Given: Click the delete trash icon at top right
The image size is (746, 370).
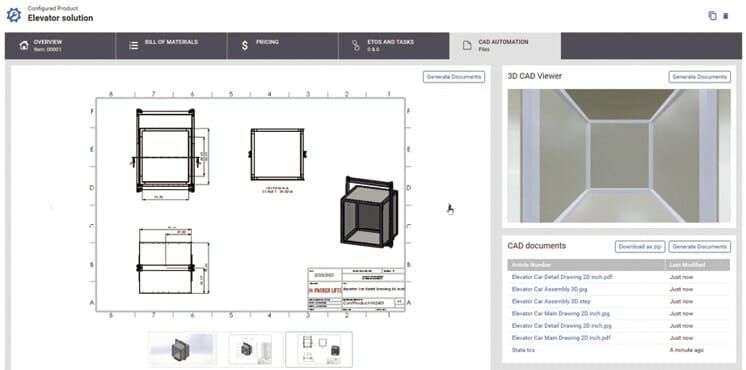Looking at the screenshot, I should pos(726,16).
